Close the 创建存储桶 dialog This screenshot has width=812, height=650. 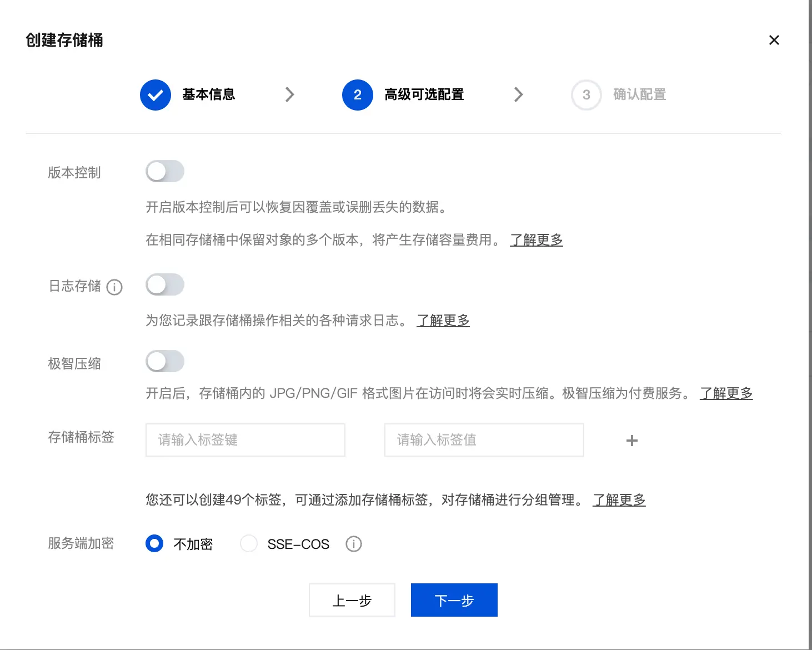point(774,40)
